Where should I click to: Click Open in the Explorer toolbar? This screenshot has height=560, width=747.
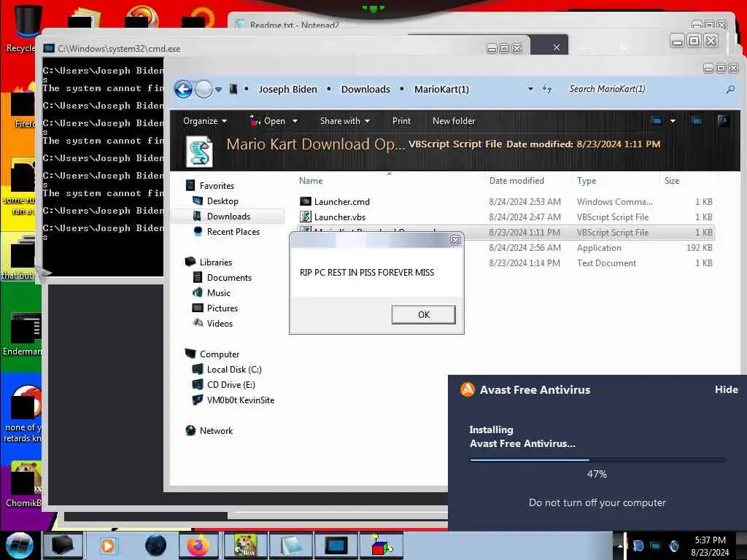tap(268, 121)
